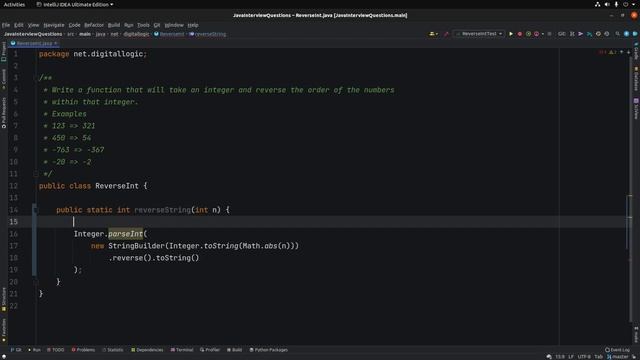Open the Project side panel
The height and width of the screenshot is (360, 640).
4,51
